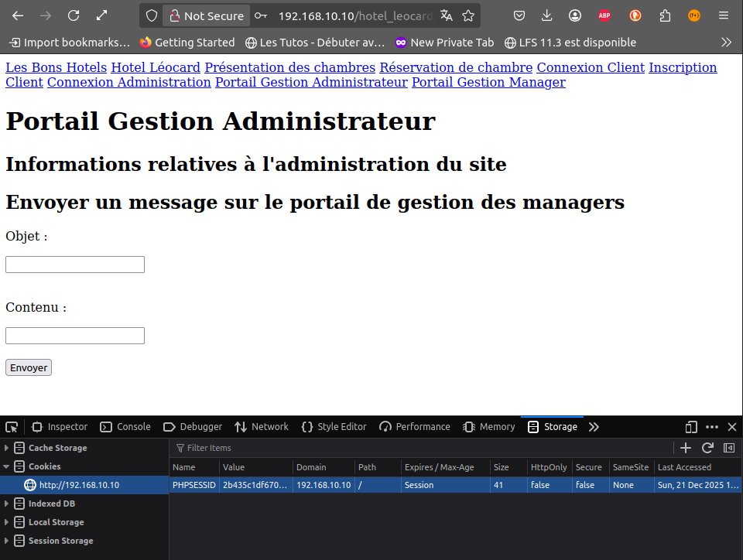Open the Firefox downloads panel
743x560 pixels.
pyautogui.click(x=547, y=15)
